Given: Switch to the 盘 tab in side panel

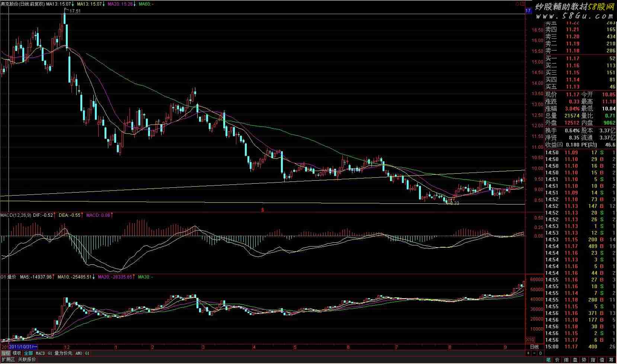Looking at the screenshot, I should point(575,360).
